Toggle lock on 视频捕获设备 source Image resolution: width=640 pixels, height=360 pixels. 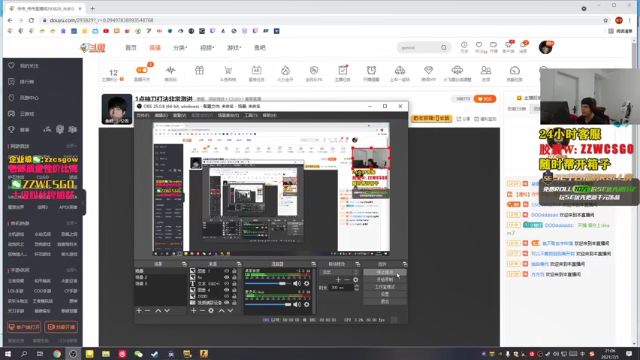234,302
